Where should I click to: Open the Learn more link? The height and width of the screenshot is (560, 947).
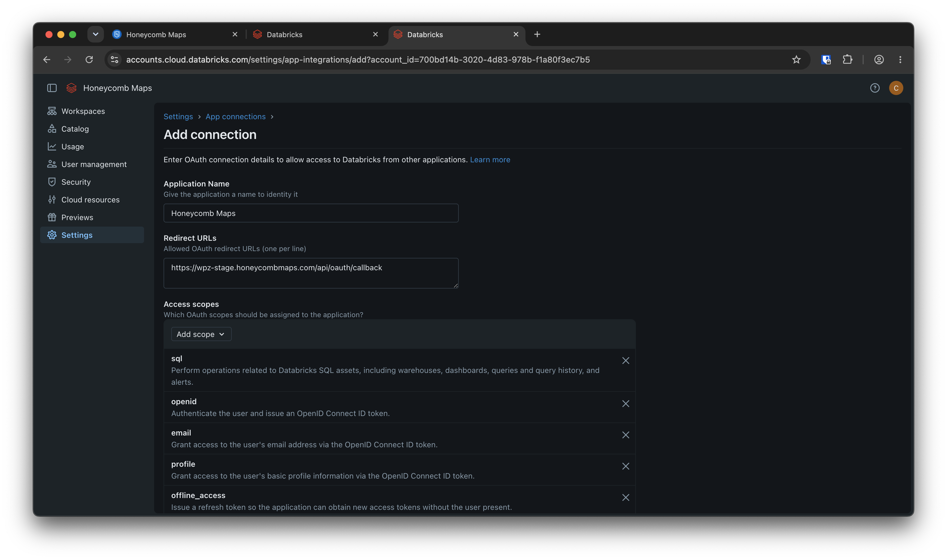[490, 160]
